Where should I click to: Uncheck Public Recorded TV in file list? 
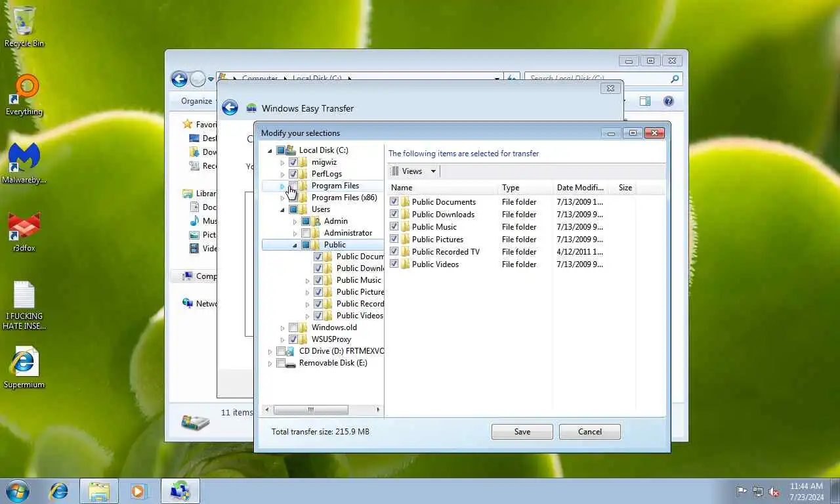pos(394,252)
